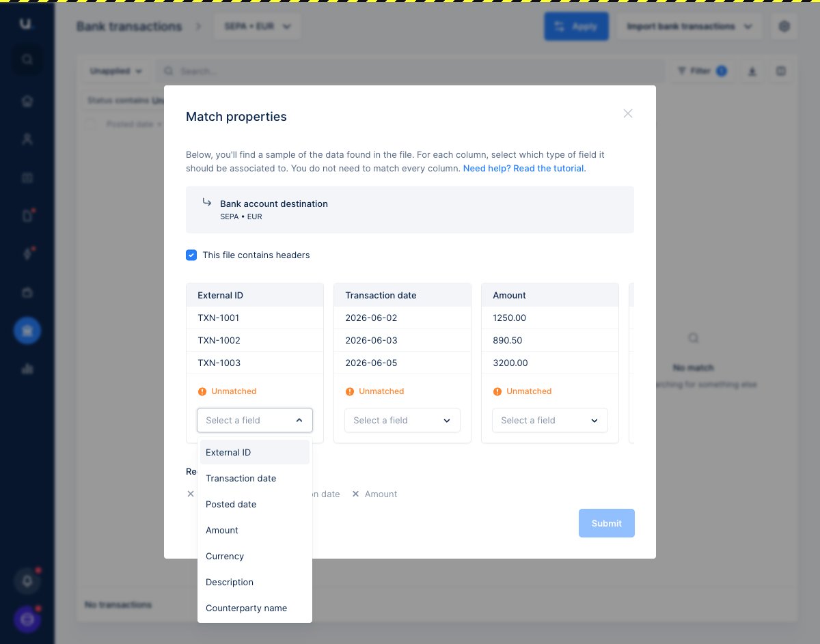The width and height of the screenshot is (820, 644).
Task: Open the Amount column field dropdown
Action: [x=550, y=420]
